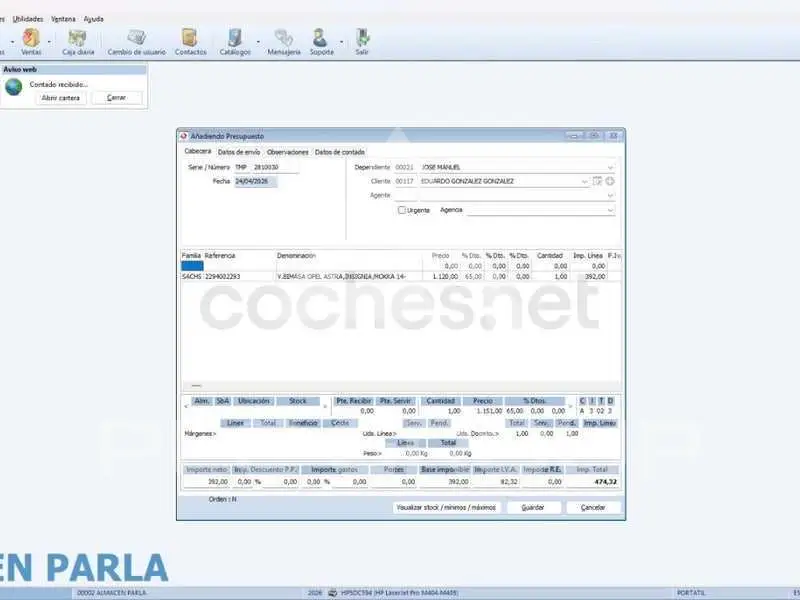
Task: Click the Salir exit icon
Action: 362,41
